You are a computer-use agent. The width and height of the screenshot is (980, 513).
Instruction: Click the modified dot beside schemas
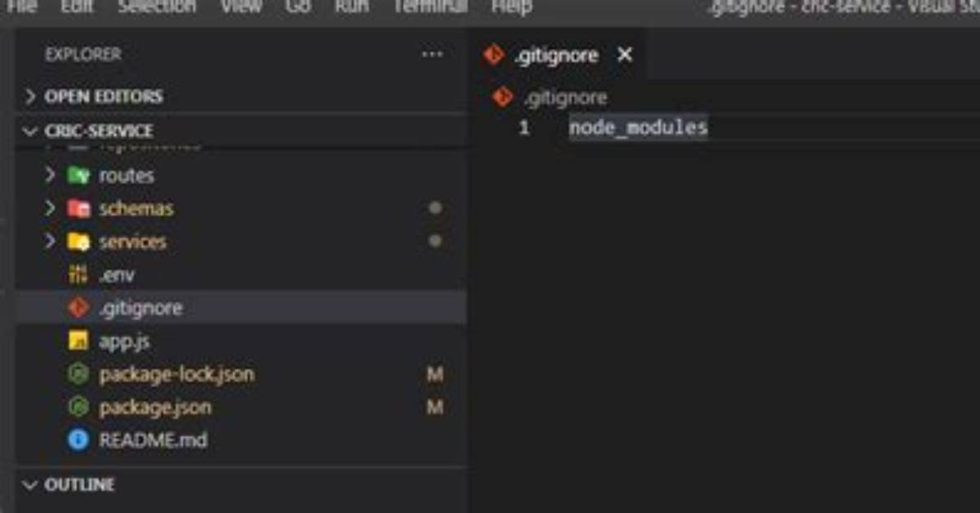pos(435,208)
